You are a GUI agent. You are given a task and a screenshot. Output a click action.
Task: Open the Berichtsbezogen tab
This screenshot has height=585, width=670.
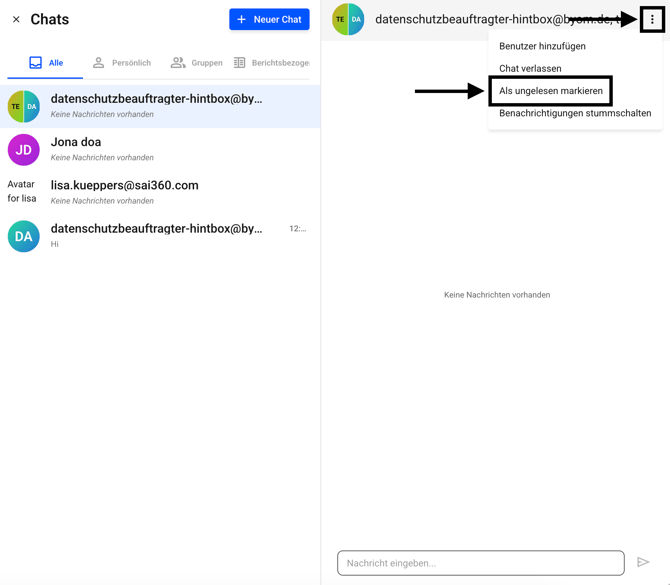click(x=271, y=63)
